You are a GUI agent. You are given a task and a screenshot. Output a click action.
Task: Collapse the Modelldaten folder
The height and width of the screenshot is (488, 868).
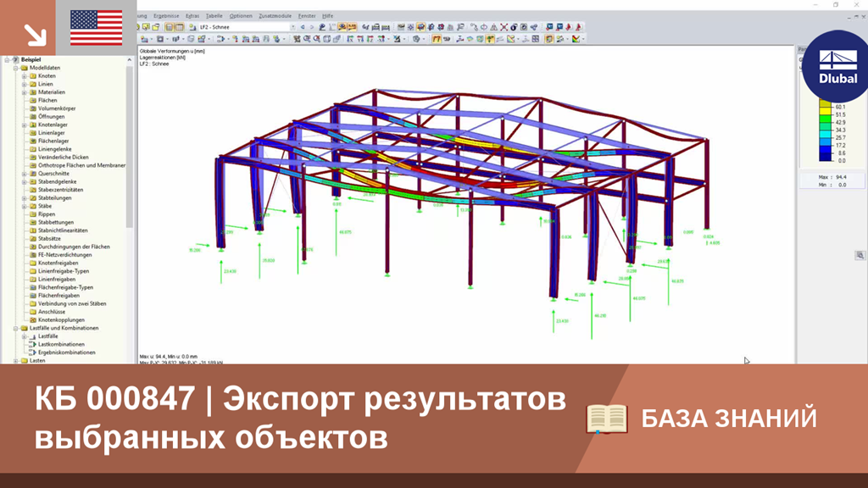point(16,68)
